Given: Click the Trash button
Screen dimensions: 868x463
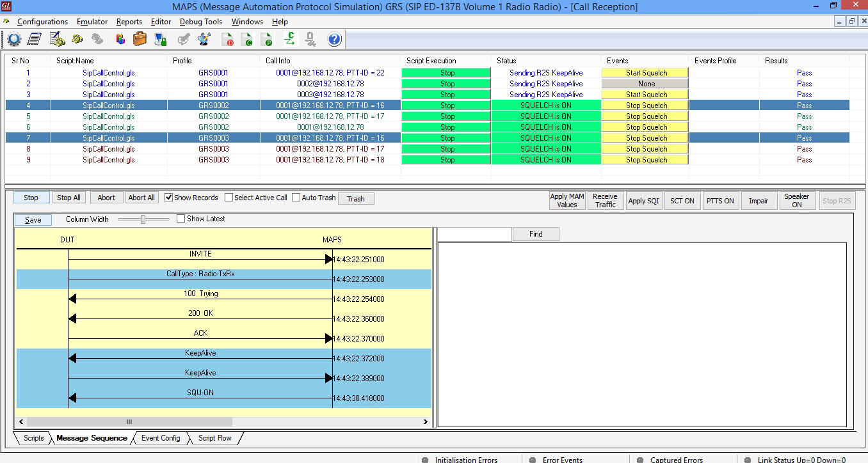Looking at the screenshot, I should click(356, 199).
